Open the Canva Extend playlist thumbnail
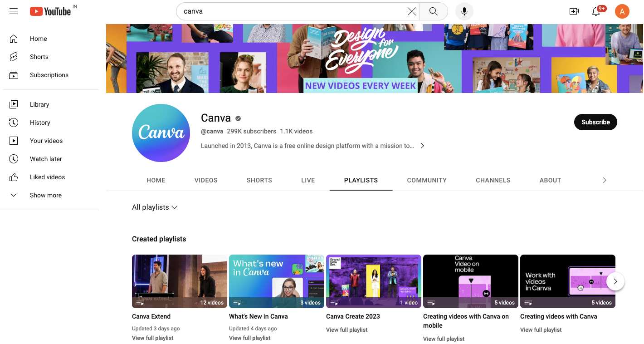644x344 pixels. (x=180, y=281)
